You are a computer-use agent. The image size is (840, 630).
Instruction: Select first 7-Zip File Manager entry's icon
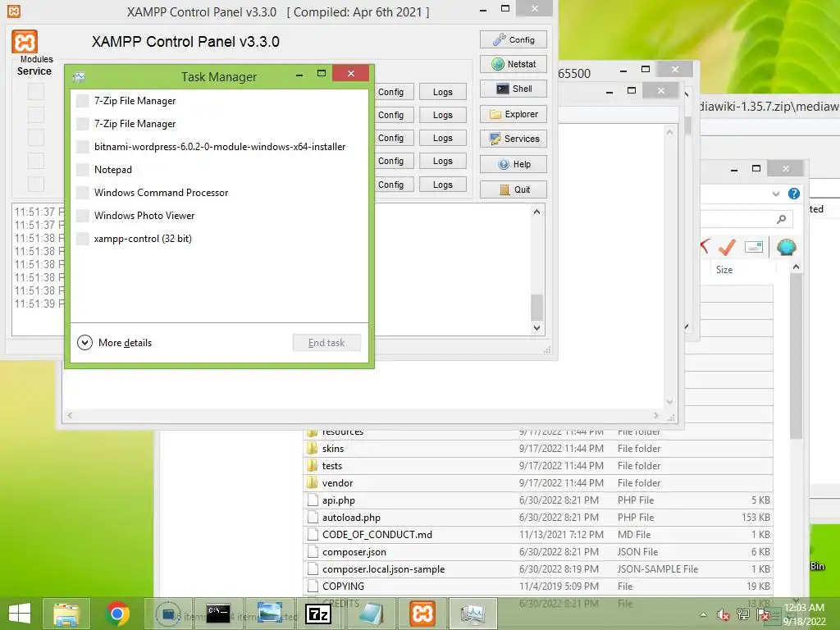(83, 101)
